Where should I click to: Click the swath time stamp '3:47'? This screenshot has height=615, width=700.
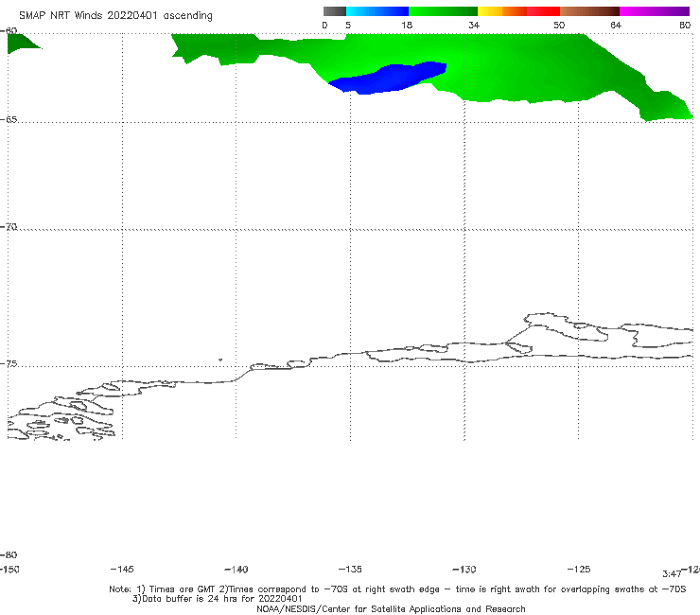click(x=672, y=574)
